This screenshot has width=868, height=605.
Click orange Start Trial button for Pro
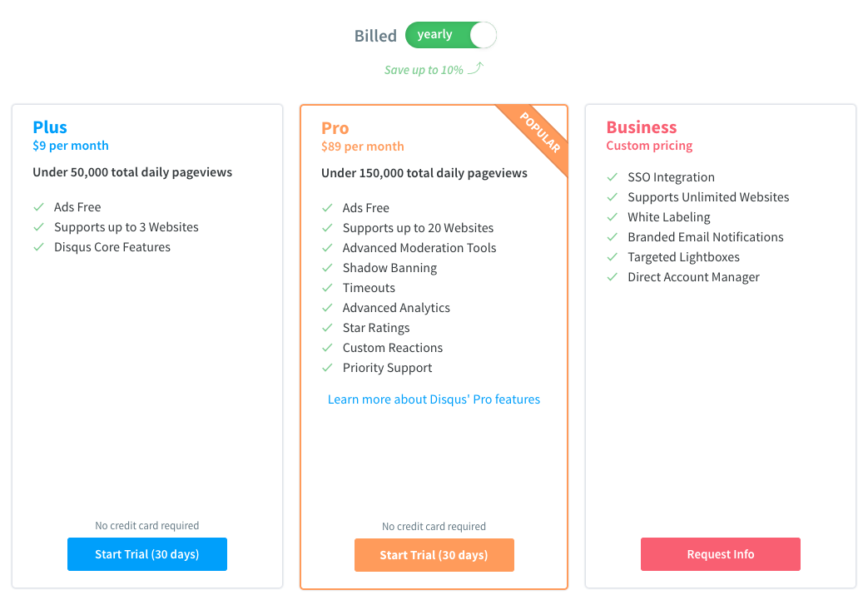tap(434, 554)
